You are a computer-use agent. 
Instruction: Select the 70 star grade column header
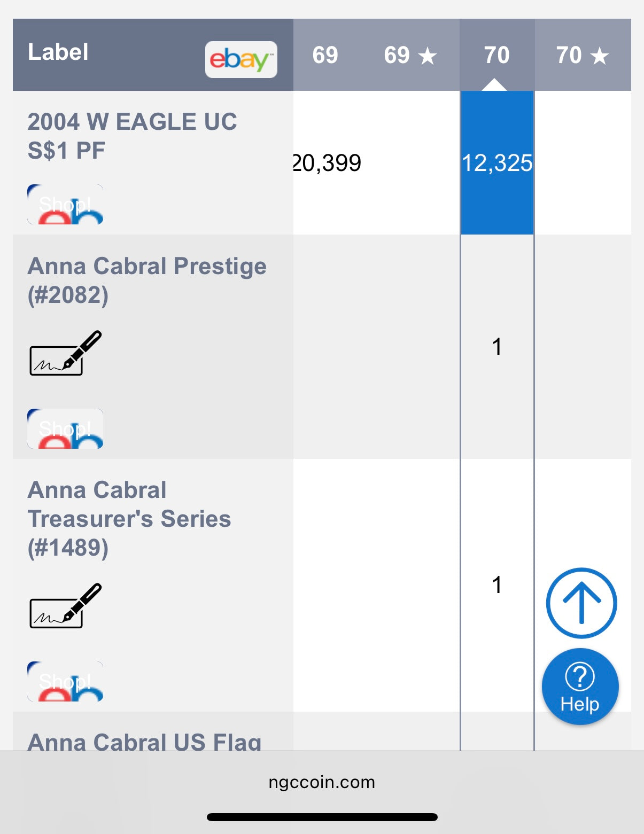point(582,55)
